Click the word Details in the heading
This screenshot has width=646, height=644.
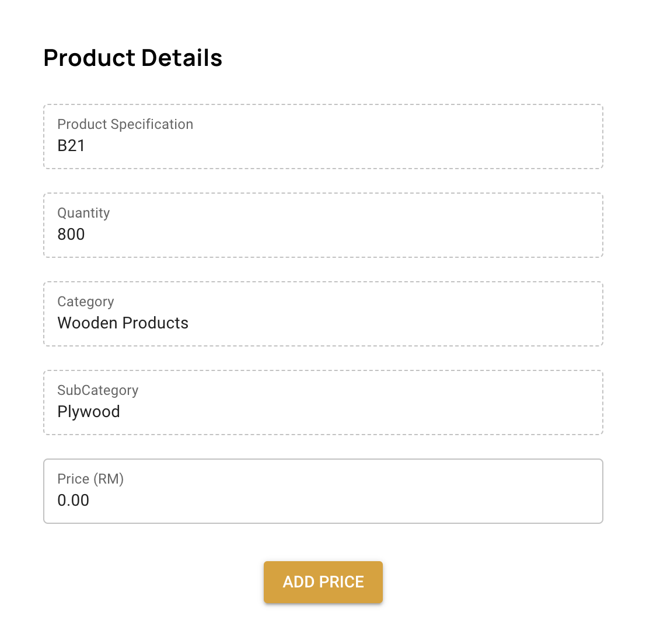tap(181, 58)
